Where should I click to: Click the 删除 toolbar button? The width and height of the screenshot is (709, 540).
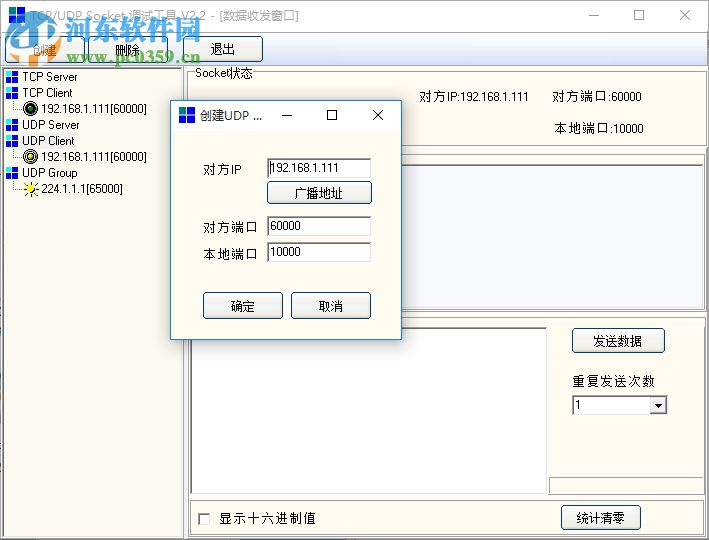click(128, 49)
